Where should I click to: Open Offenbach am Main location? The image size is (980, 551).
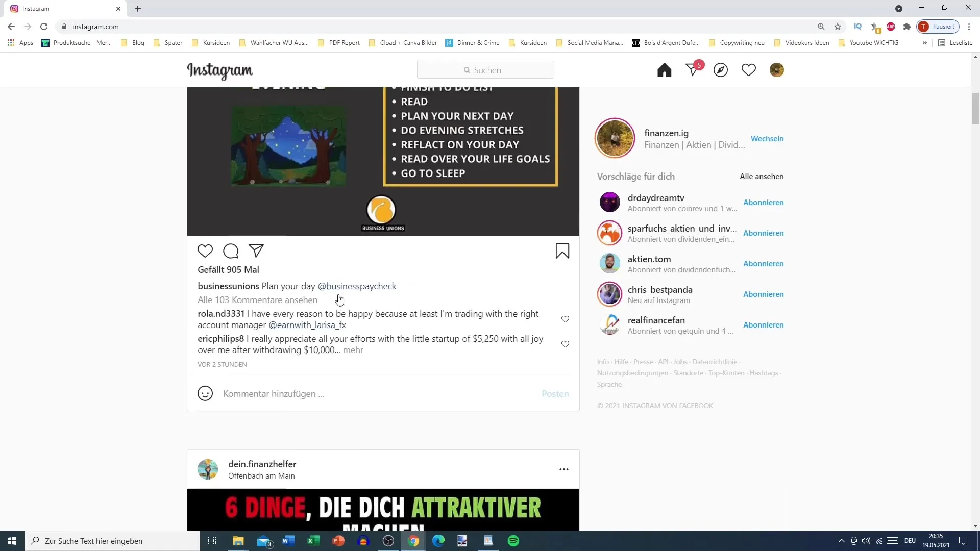261,476
